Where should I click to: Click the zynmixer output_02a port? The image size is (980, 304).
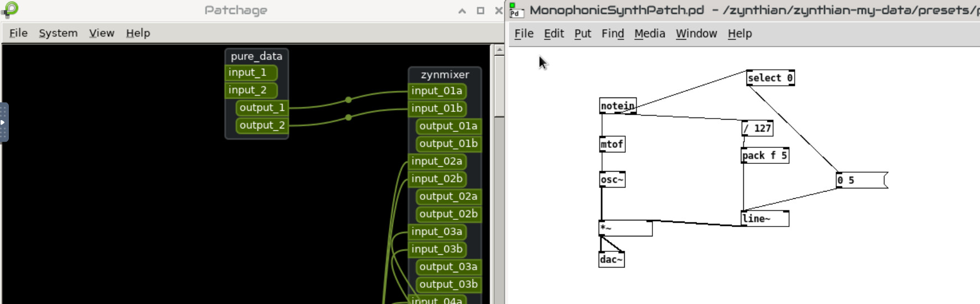tap(449, 197)
